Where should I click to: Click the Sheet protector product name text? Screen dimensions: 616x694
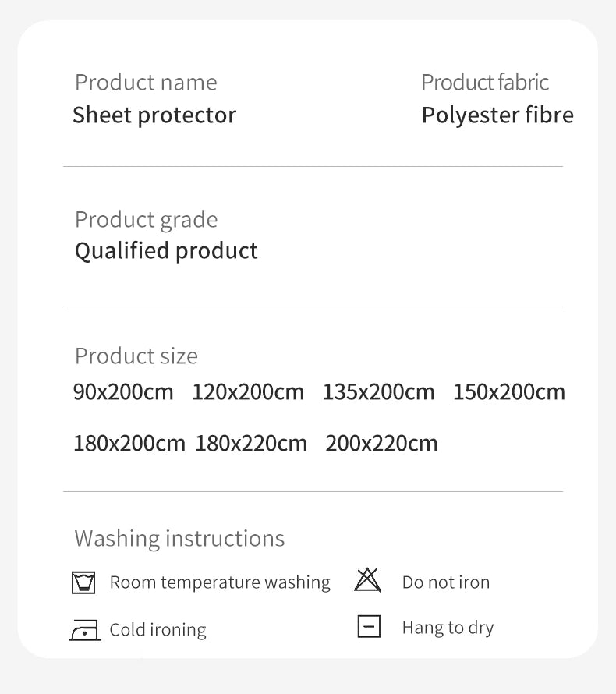[x=154, y=115]
